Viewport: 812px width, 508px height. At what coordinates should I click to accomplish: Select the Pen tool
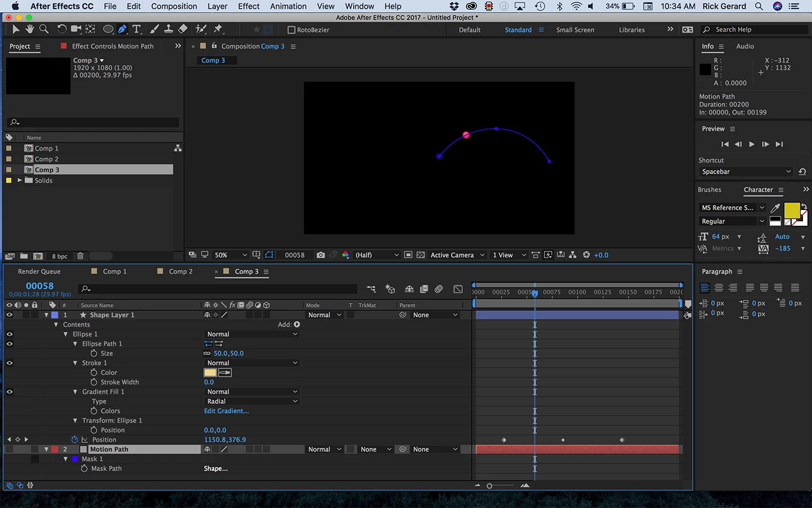tap(122, 29)
